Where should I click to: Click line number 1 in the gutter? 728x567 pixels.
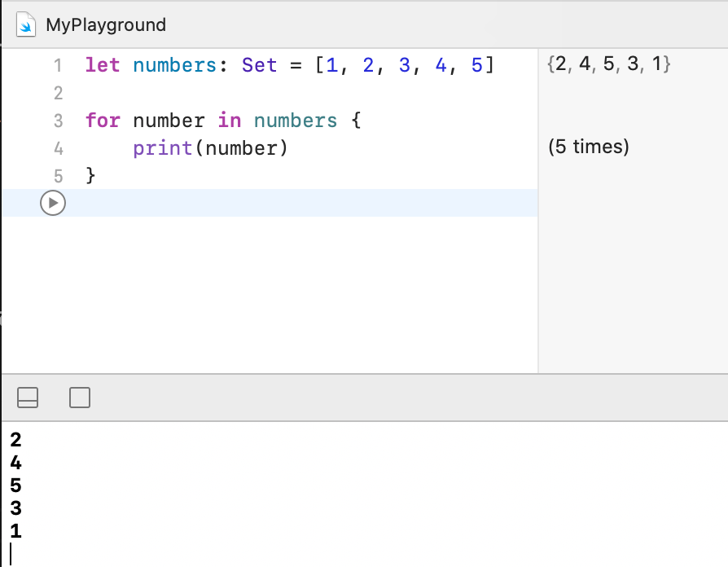[x=57, y=65]
